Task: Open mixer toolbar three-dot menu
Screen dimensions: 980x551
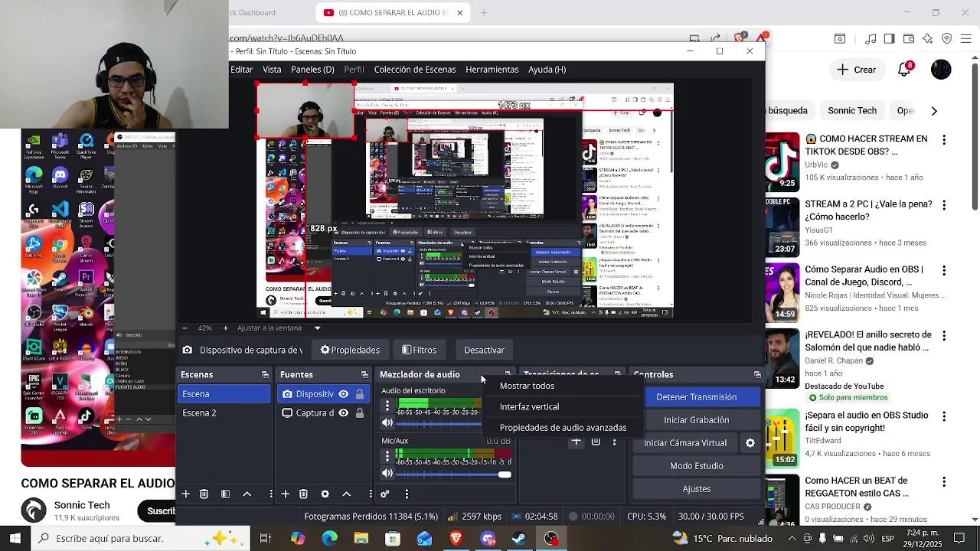Action: coord(407,494)
